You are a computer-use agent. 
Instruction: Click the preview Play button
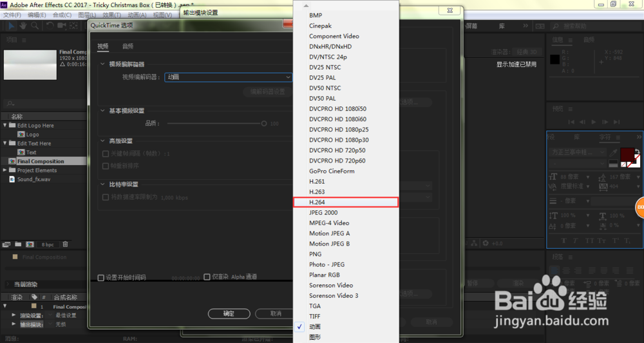[594, 122]
